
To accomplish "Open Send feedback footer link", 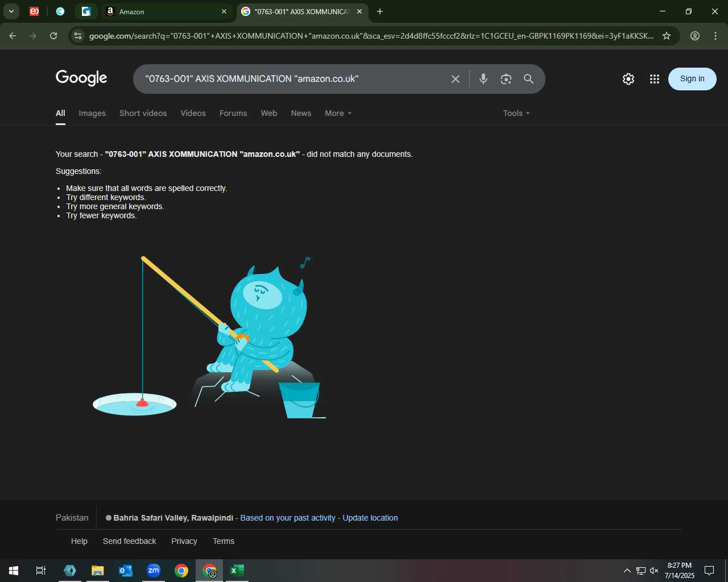I will point(130,541).
